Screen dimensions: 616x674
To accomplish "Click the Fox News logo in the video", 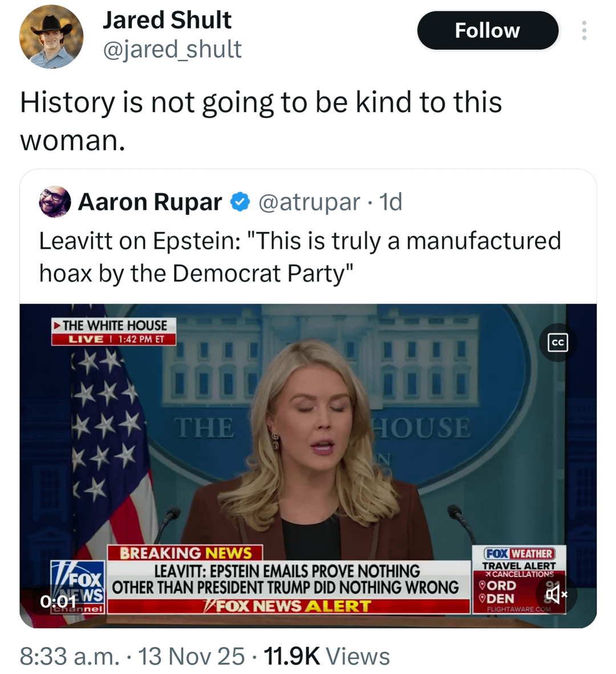I will click(78, 586).
